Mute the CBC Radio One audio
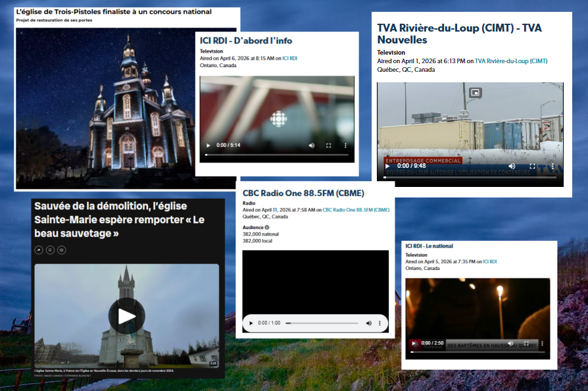This screenshot has width=588, height=391. [368, 323]
